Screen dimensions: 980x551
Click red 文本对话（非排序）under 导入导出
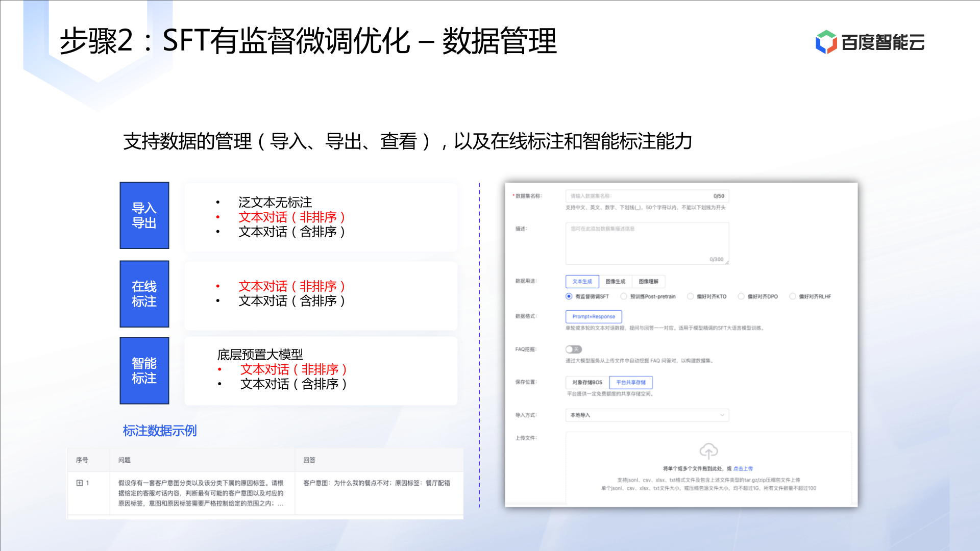coord(292,217)
